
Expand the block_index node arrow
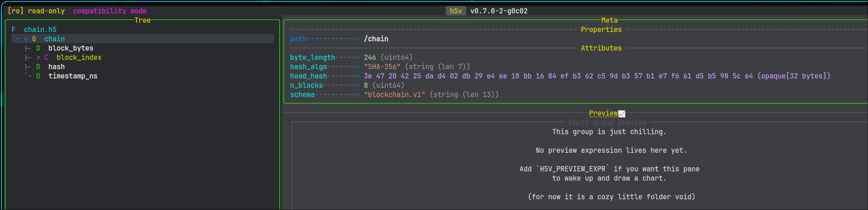(x=38, y=57)
